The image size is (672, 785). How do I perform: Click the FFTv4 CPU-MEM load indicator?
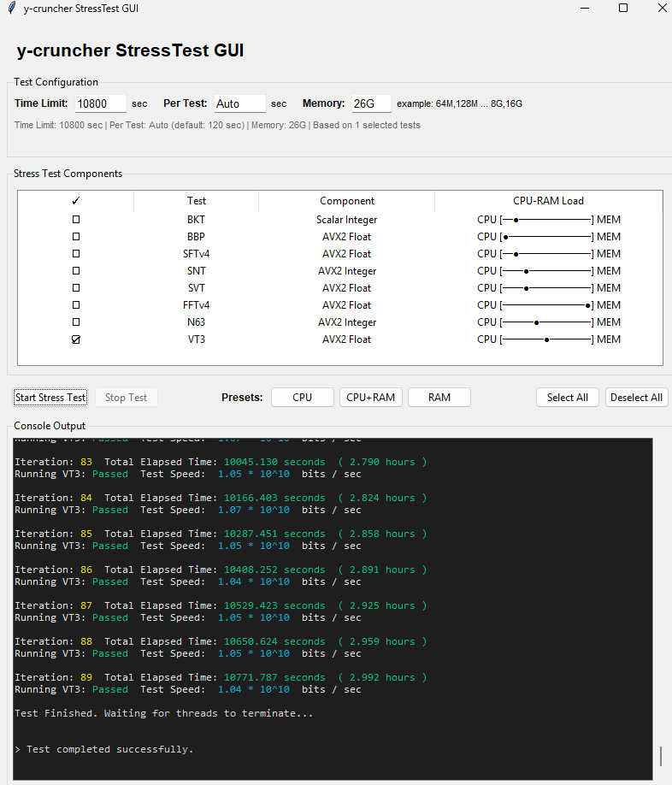[548, 305]
